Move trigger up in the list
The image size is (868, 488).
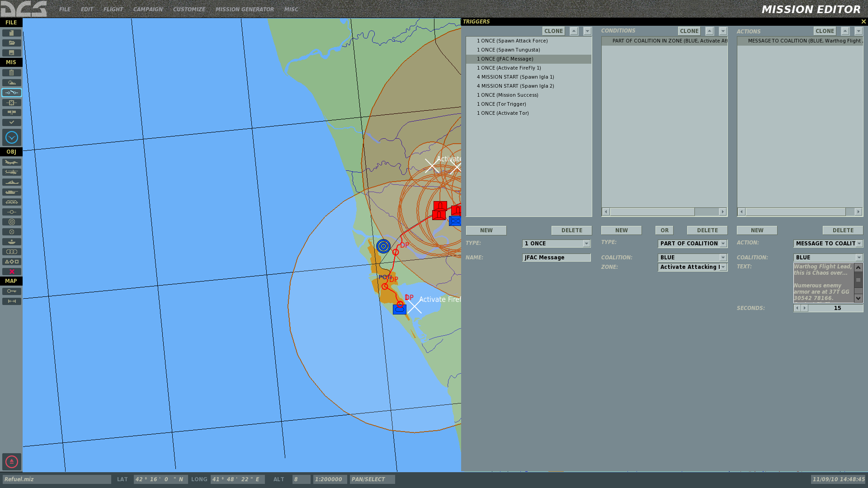point(574,31)
